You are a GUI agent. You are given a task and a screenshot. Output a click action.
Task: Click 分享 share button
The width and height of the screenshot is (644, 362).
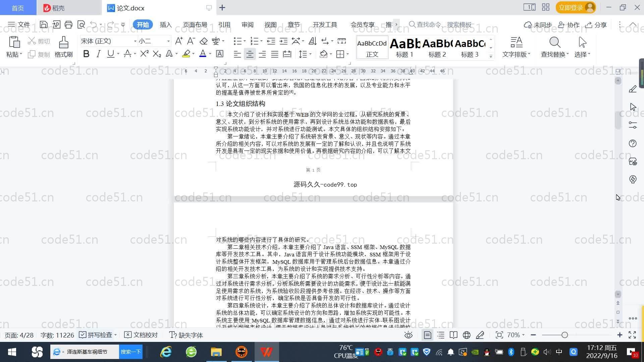(596, 25)
